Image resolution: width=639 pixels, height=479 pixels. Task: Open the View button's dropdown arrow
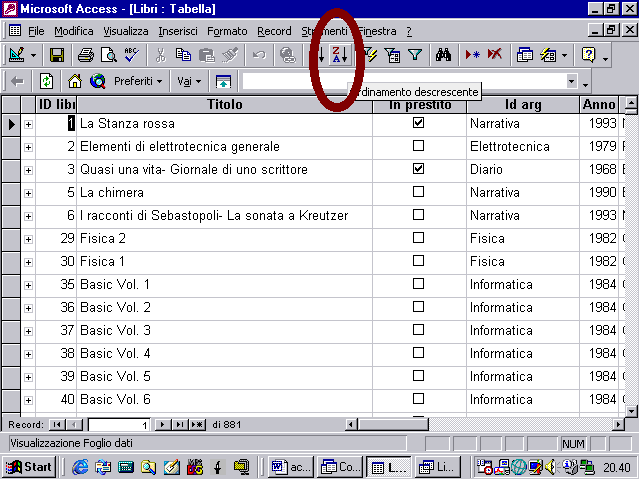[33, 55]
